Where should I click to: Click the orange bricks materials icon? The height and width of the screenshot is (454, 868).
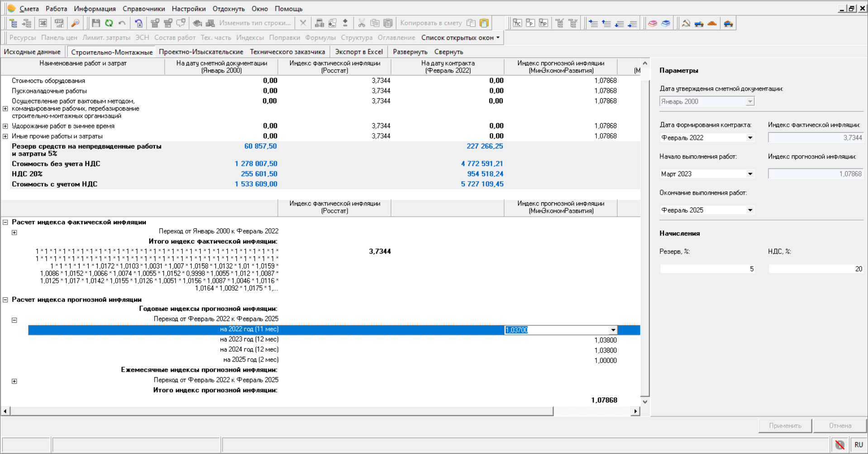click(x=712, y=23)
